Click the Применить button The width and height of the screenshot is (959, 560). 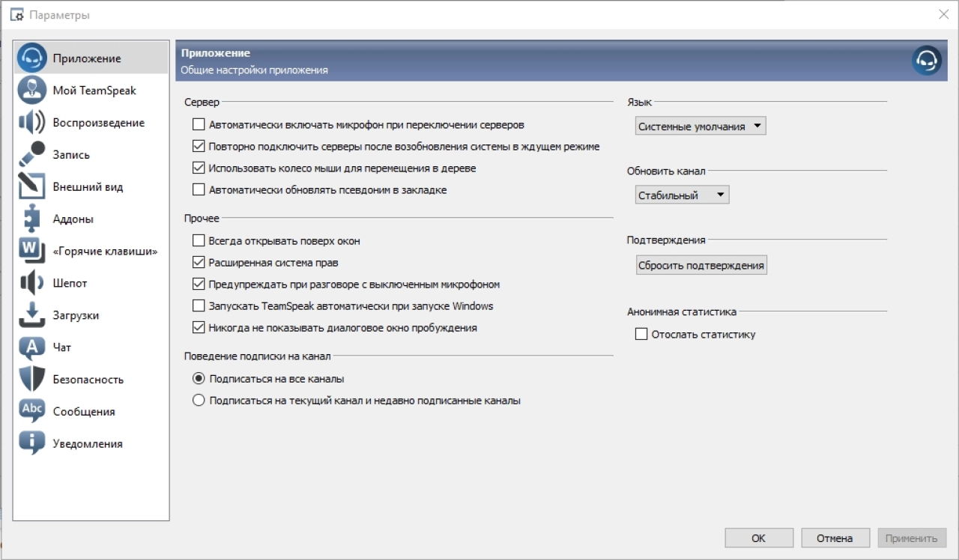coord(912,538)
